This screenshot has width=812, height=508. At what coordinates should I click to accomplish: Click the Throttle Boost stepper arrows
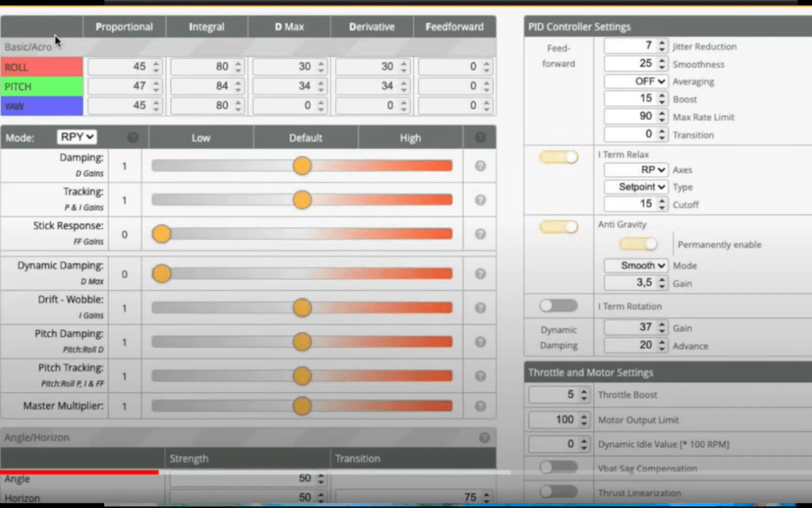click(585, 395)
